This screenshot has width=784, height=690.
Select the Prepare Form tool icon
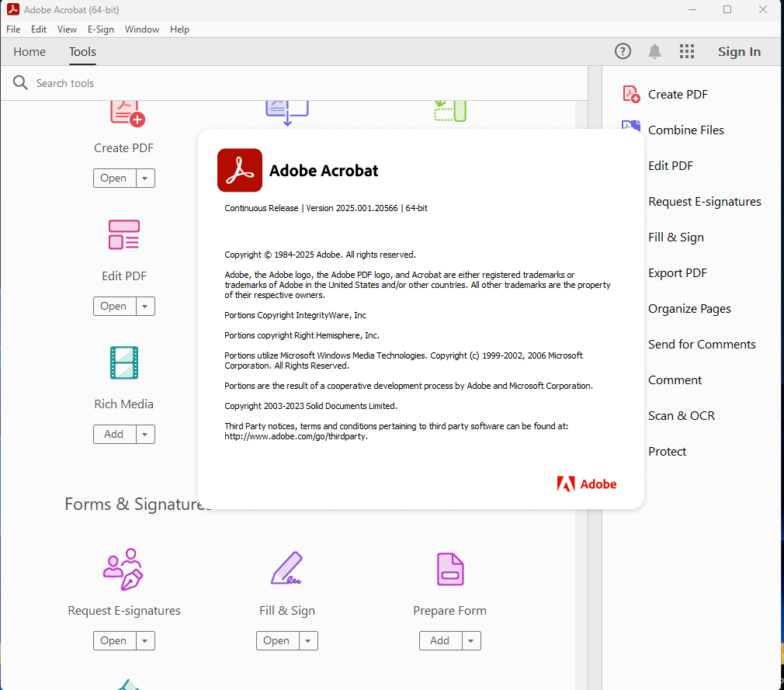(x=450, y=569)
